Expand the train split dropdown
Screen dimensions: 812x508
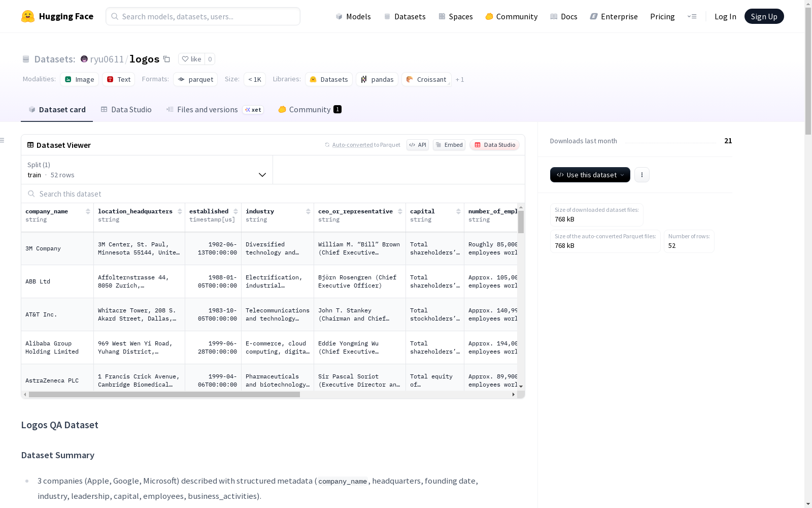coord(147,170)
